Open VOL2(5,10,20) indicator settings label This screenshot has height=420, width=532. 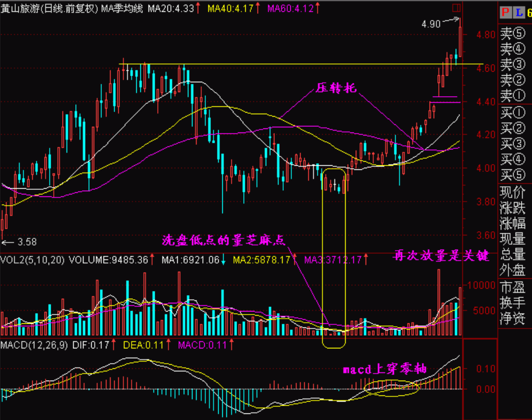click(x=32, y=260)
